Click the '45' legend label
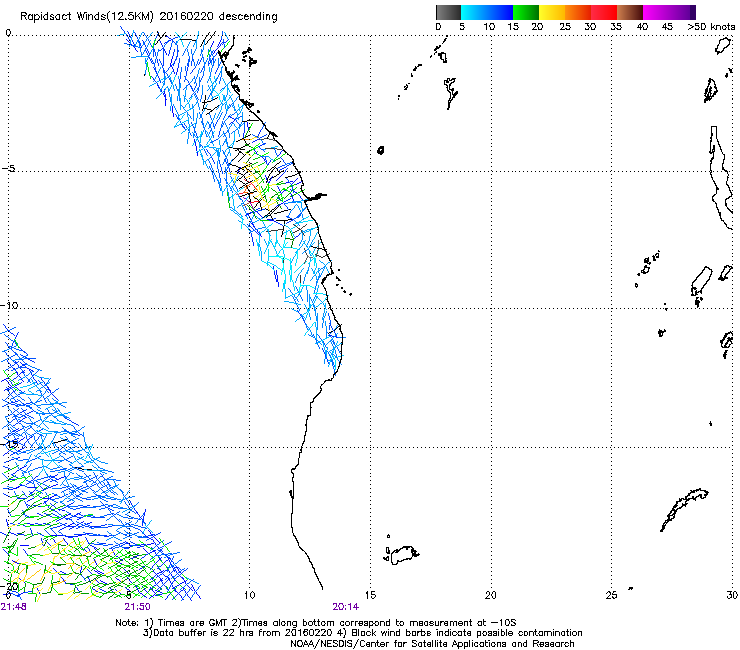This screenshot has width=740, height=650. [x=667, y=27]
